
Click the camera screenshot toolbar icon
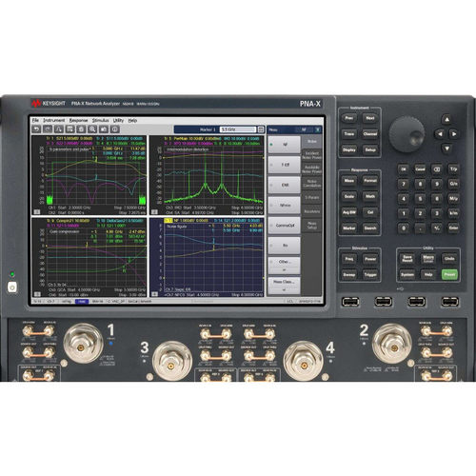click(x=104, y=129)
